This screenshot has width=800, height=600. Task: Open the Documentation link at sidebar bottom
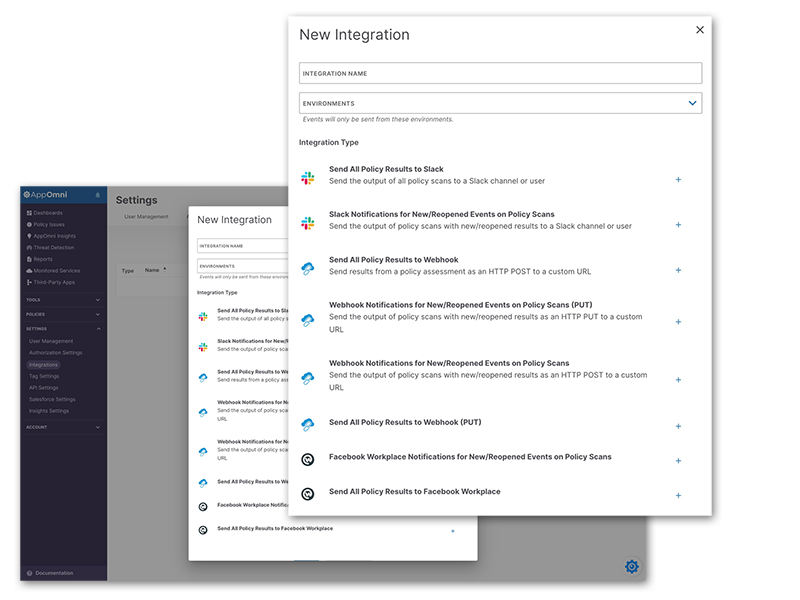(x=54, y=573)
